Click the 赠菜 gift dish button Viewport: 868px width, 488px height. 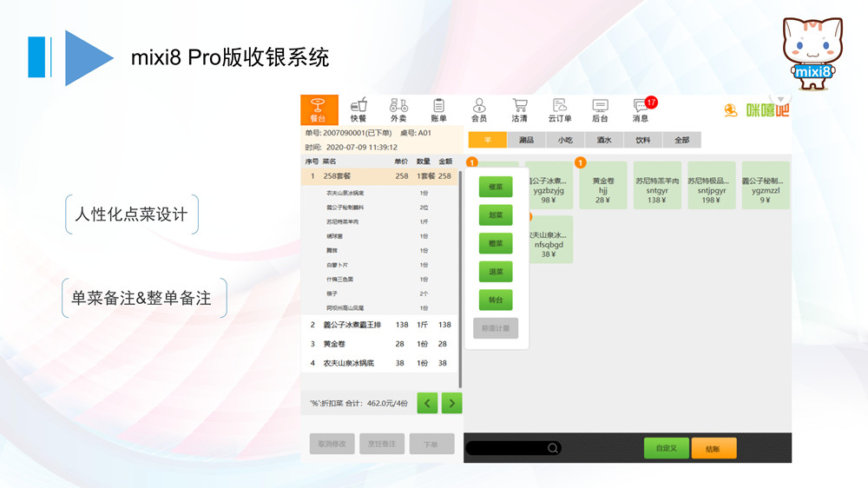(496, 243)
